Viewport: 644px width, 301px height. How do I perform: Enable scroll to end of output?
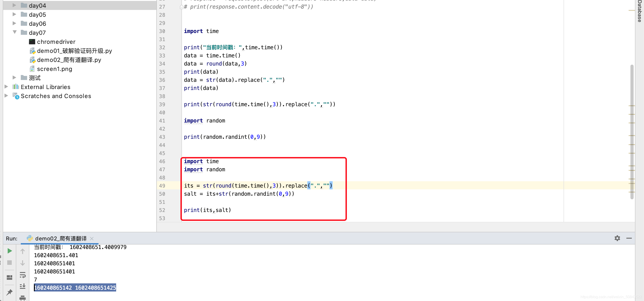click(x=23, y=286)
